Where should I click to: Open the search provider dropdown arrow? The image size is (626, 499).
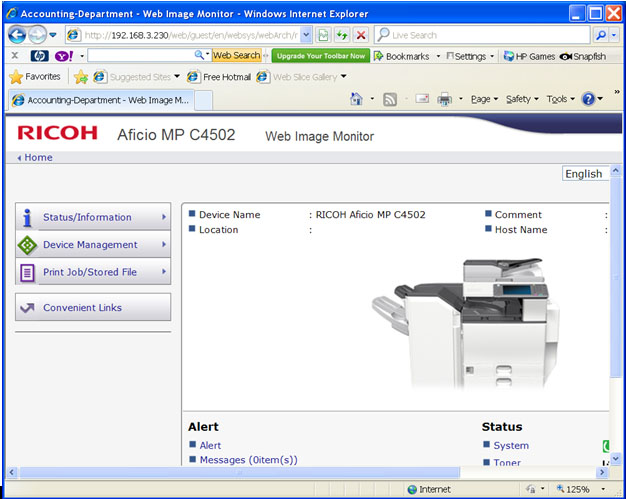(614, 35)
